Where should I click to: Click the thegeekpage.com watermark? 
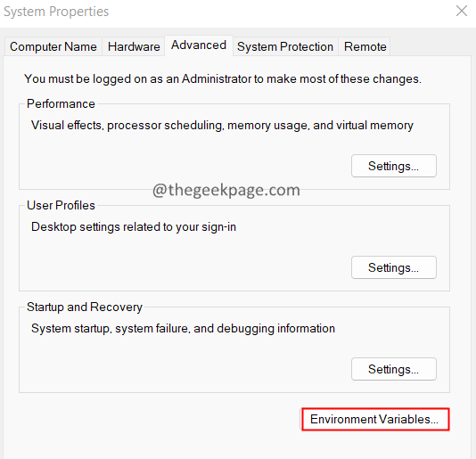(x=226, y=191)
